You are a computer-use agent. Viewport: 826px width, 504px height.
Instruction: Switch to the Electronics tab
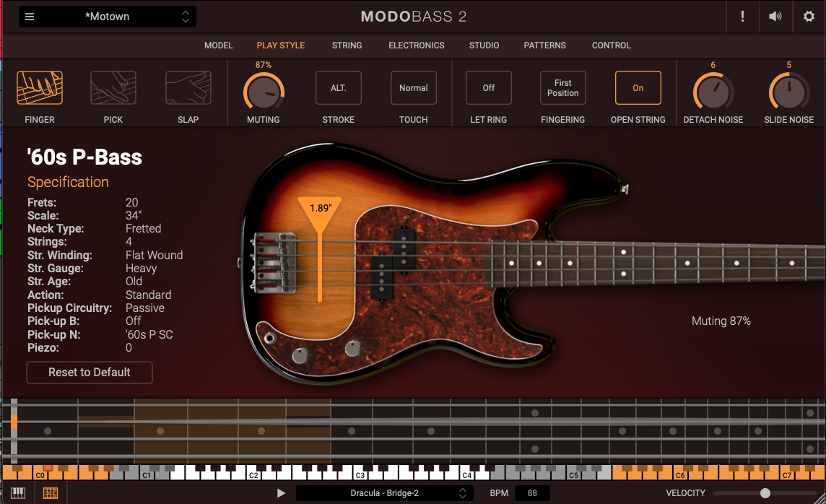coord(417,45)
